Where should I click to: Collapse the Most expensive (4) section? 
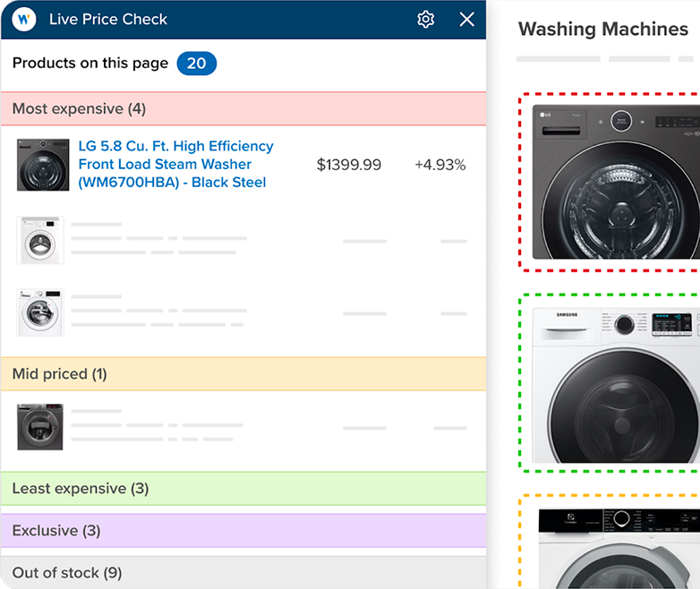243,108
